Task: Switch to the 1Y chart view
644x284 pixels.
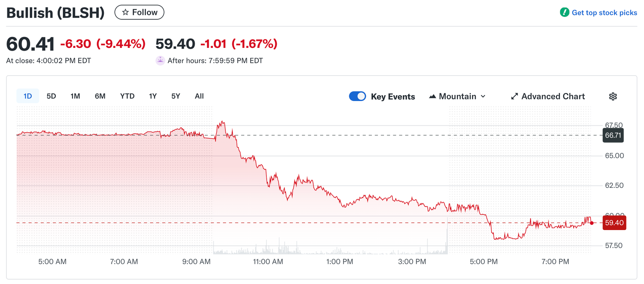Action: point(153,96)
